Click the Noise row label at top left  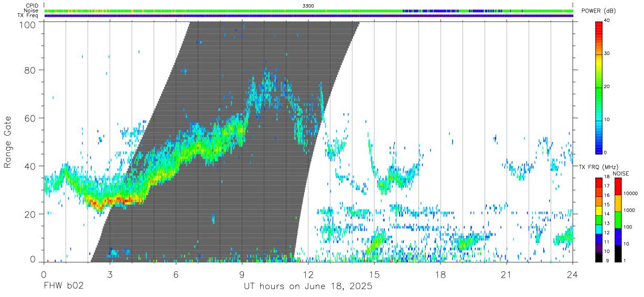[31, 10]
